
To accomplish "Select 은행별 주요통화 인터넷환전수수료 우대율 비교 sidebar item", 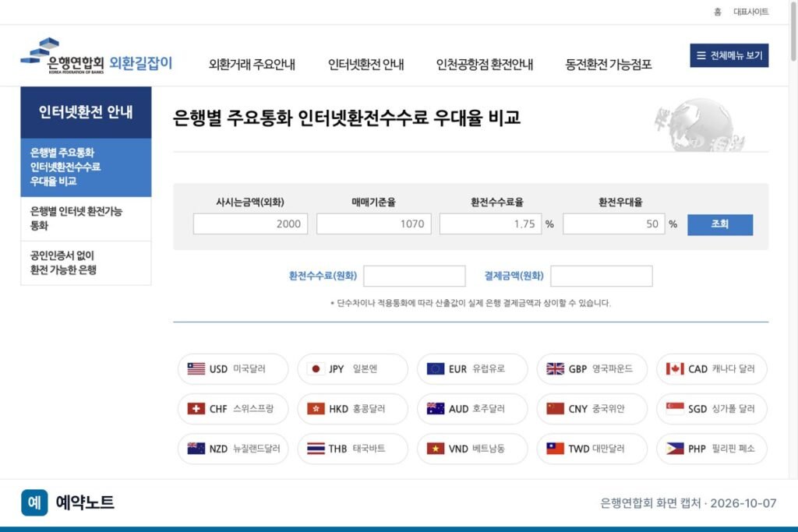I will click(86, 167).
